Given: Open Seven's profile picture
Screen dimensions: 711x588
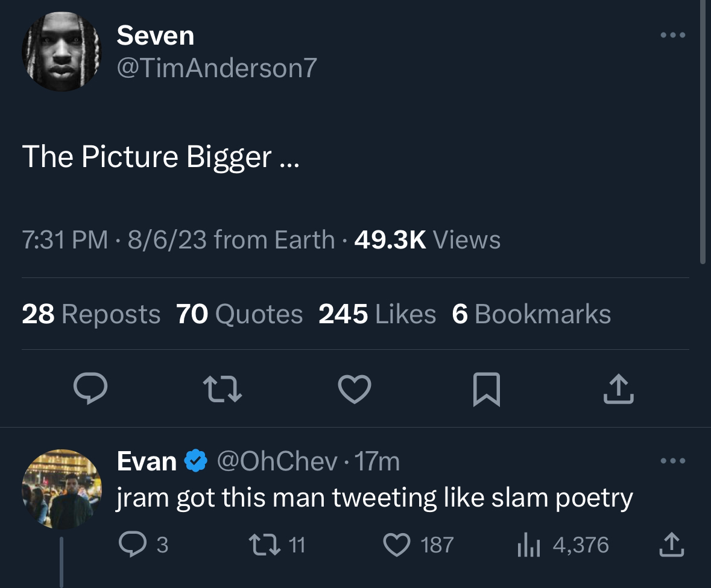Looking at the screenshot, I should coord(62,52).
